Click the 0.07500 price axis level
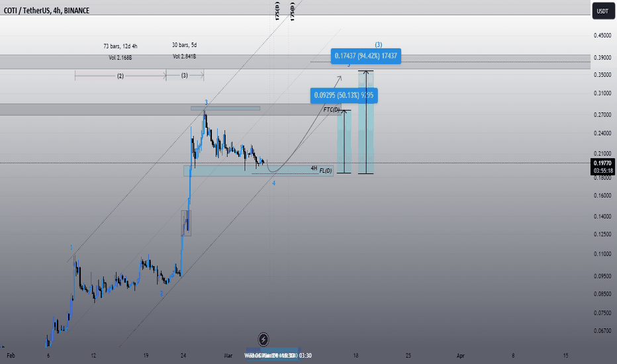 (602, 313)
